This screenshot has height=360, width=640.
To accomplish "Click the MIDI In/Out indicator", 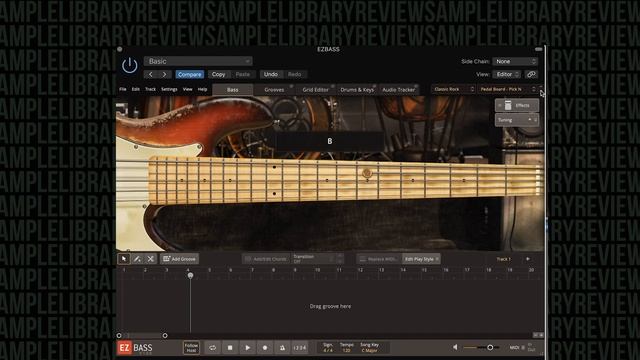I will 522,348.
